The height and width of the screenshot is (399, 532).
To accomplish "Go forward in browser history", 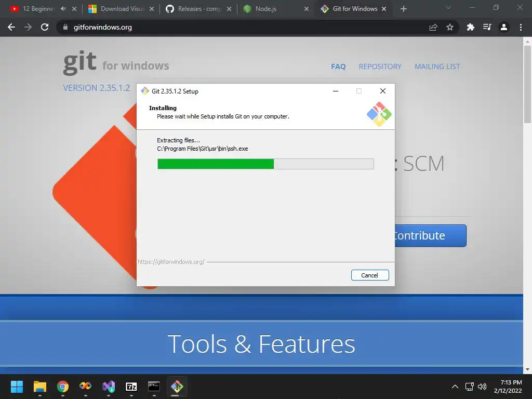I will [x=28, y=27].
